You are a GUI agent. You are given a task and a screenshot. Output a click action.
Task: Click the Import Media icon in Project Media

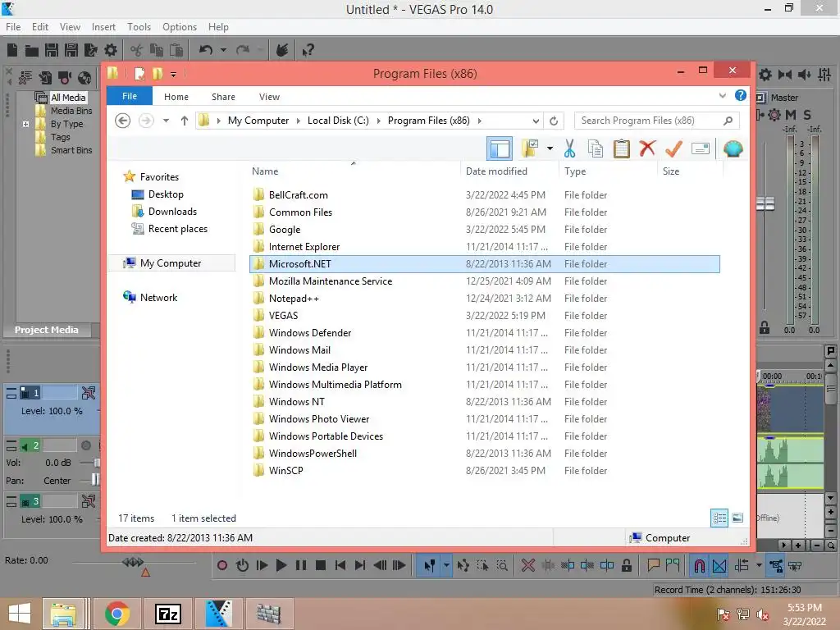click(45, 78)
